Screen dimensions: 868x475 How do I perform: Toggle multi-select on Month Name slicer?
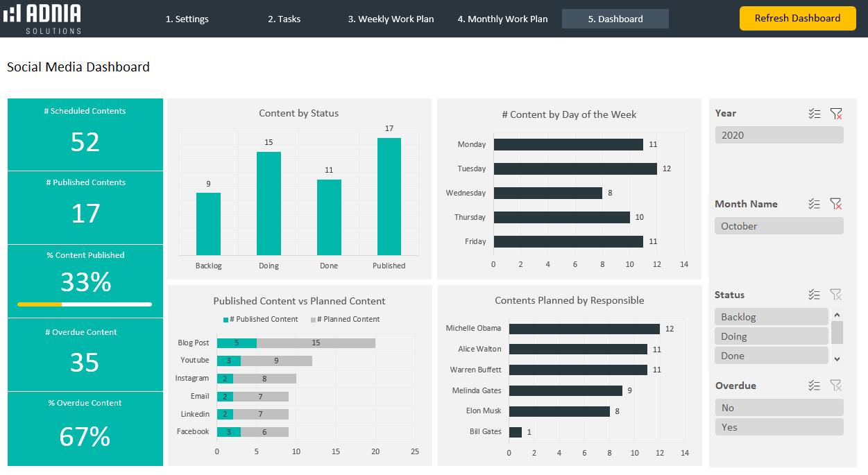tap(815, 204)
